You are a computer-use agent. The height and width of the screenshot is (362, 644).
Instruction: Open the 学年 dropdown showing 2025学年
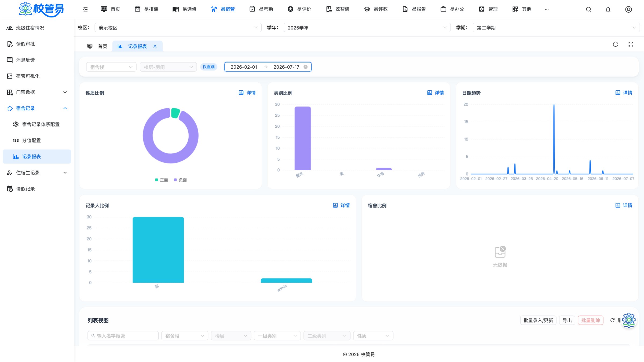[x=367, y=28]
